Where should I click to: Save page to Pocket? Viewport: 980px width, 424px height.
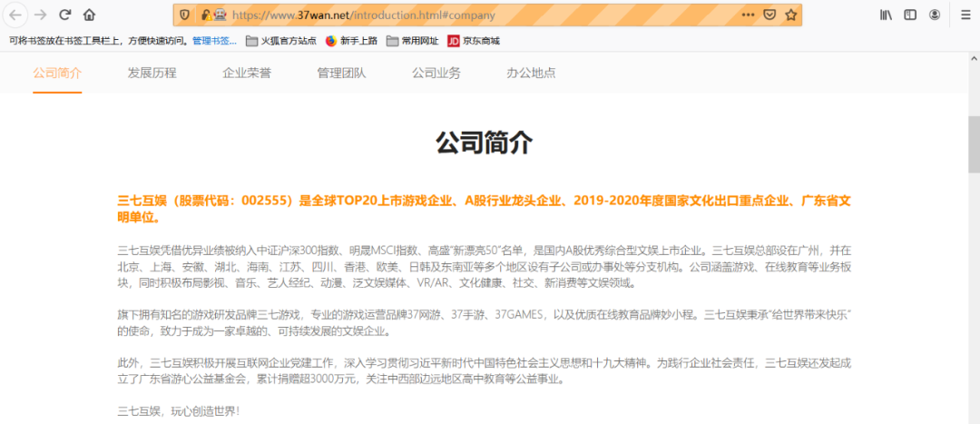click(x=770, y=15)
